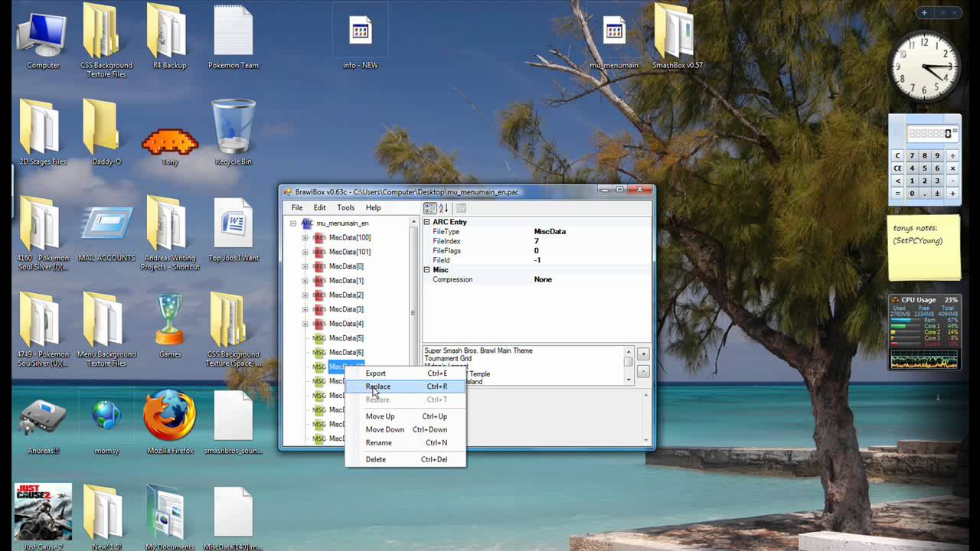This screenshot has height=551, width=980.
Task: Expand the MiscData[0] tree node
Action: point(305,266)
